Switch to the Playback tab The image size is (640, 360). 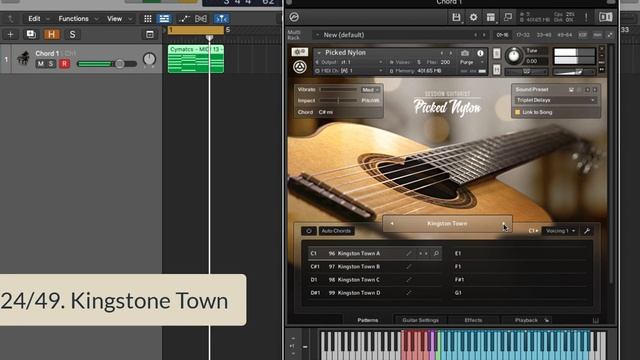(x=527, y=320)
